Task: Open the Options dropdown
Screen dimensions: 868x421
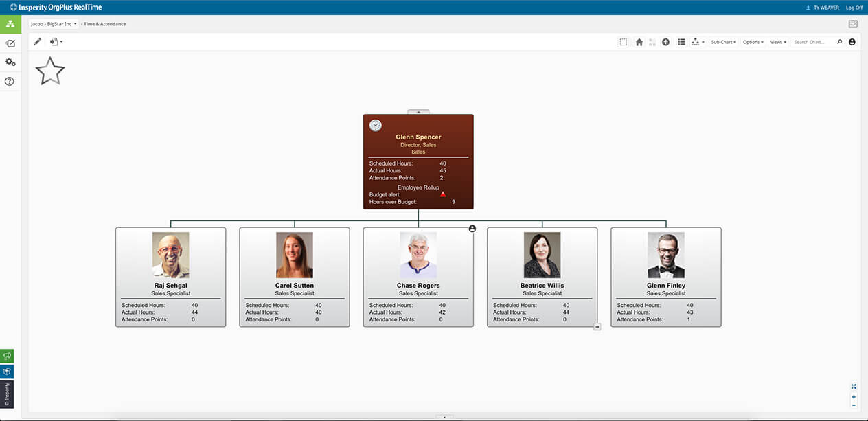Action: pos(753,42)
